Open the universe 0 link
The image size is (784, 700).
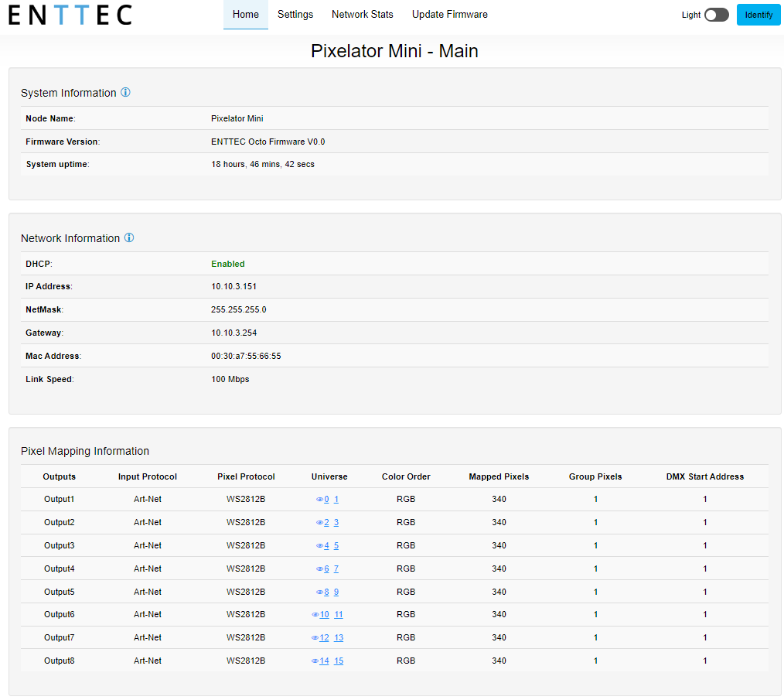coord(326,500)
